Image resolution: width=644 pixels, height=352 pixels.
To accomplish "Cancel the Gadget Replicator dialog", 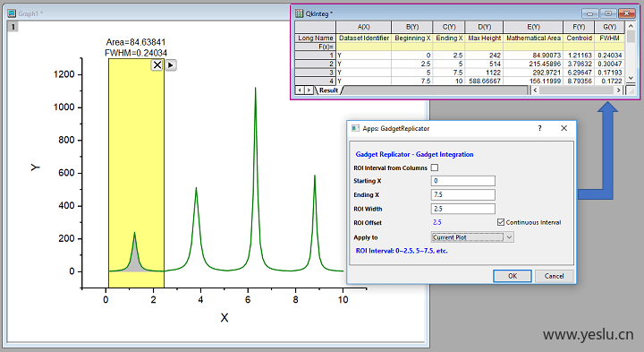I will 554,276.
